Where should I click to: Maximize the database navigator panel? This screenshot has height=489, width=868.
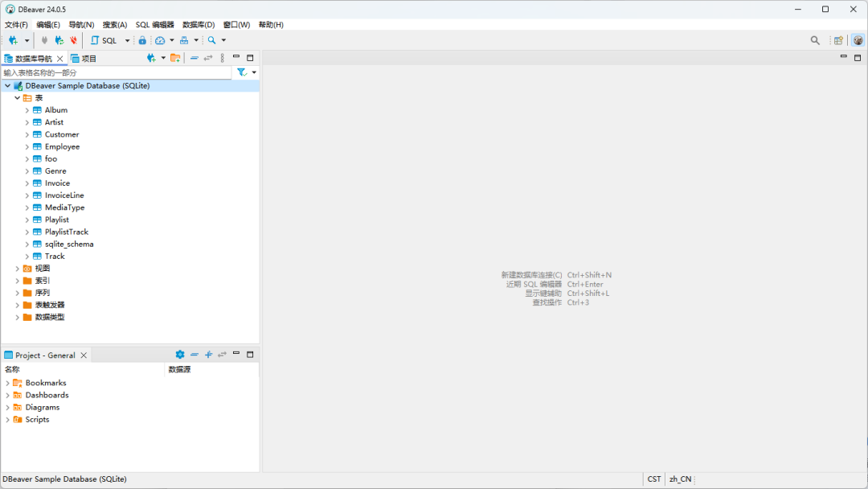(250, 58)
